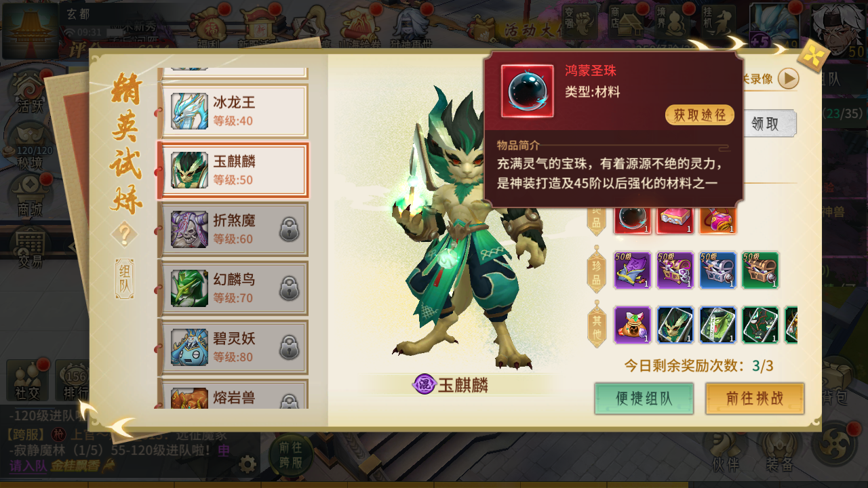The image size is (868, 488).
Task: Select blue level-50 armor chest reward
Action: [717, 270]
